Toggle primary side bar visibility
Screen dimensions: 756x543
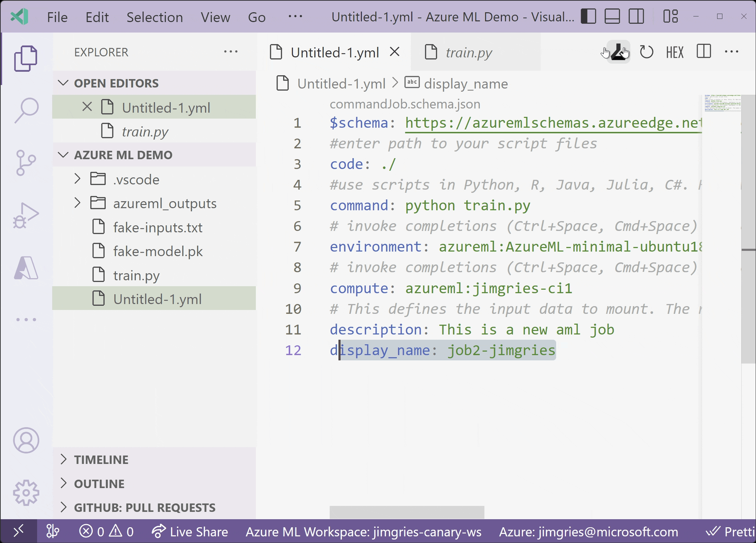588,16
